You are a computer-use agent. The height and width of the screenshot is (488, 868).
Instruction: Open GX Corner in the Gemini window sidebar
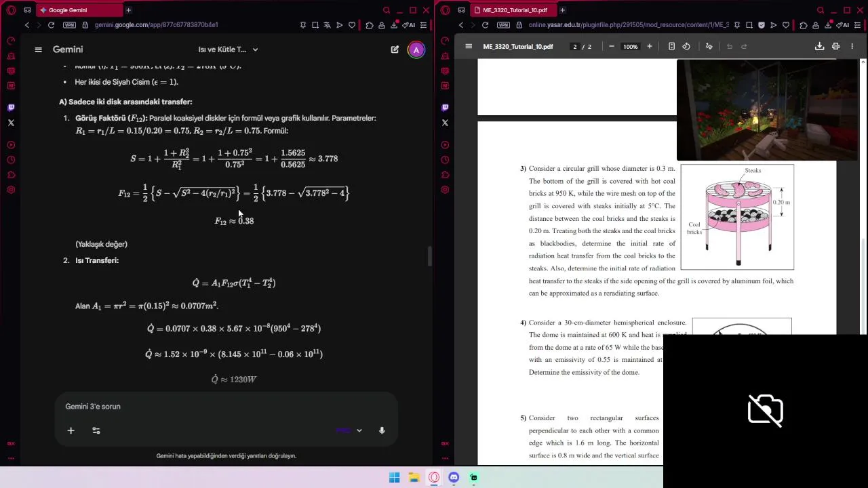11,443
